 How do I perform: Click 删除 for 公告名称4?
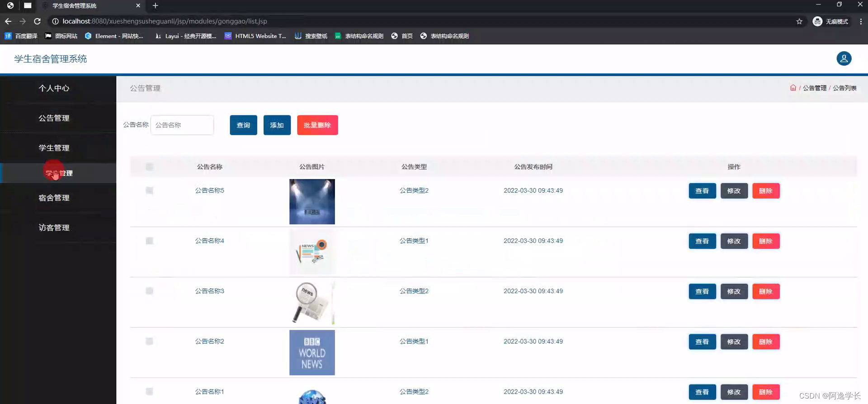coord(766,241)
